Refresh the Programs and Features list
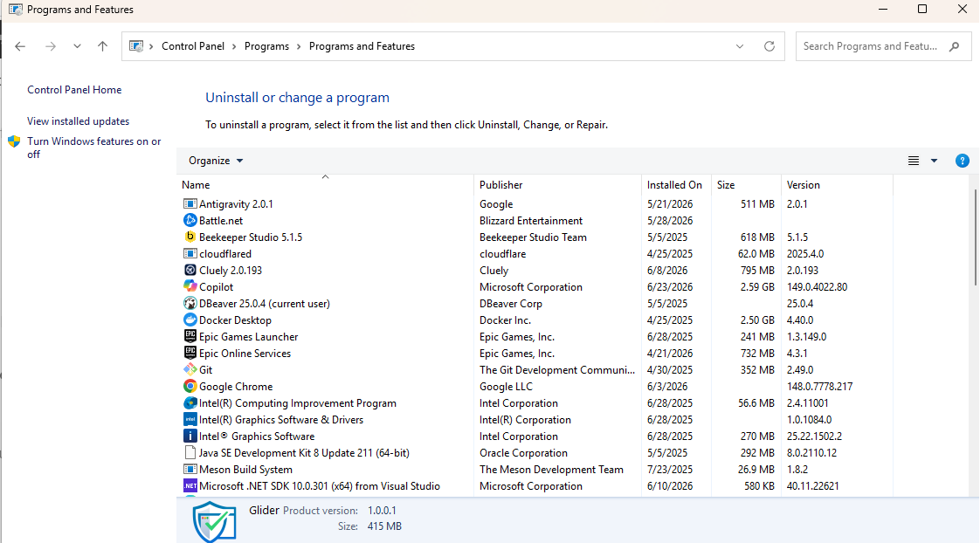The height and width of the screenshot is (543, 980). tap(770, 46)
